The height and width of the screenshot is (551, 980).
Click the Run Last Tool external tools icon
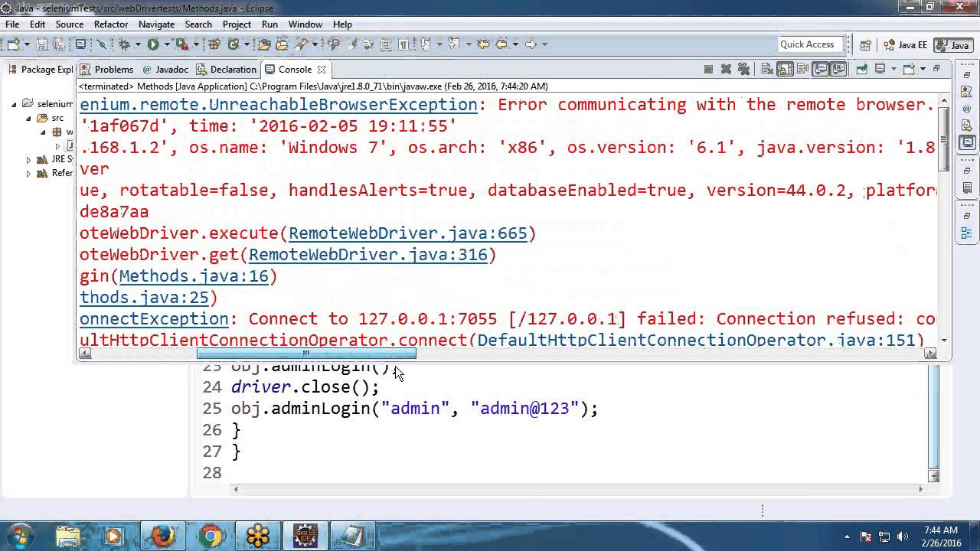tap(181, 44)
